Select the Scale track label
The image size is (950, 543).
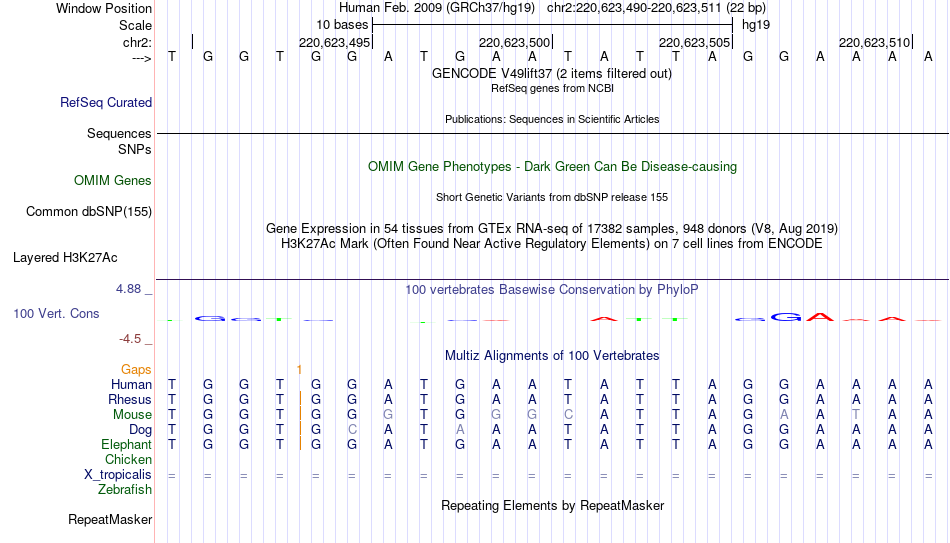(135, 25)
